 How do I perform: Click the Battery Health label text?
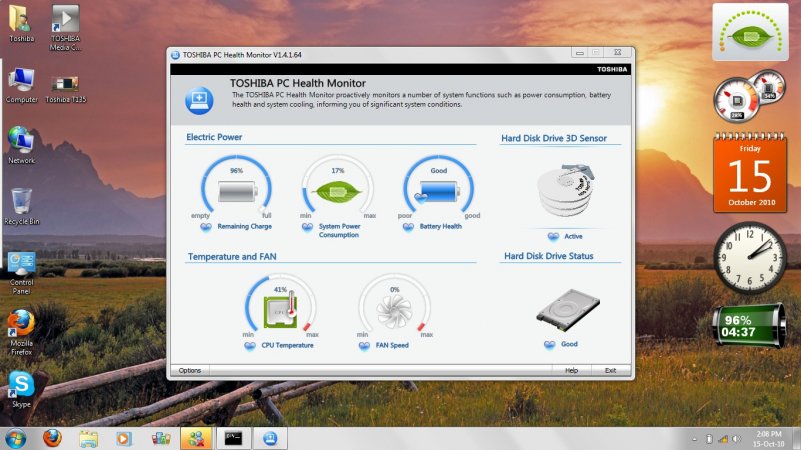[441, 226]
